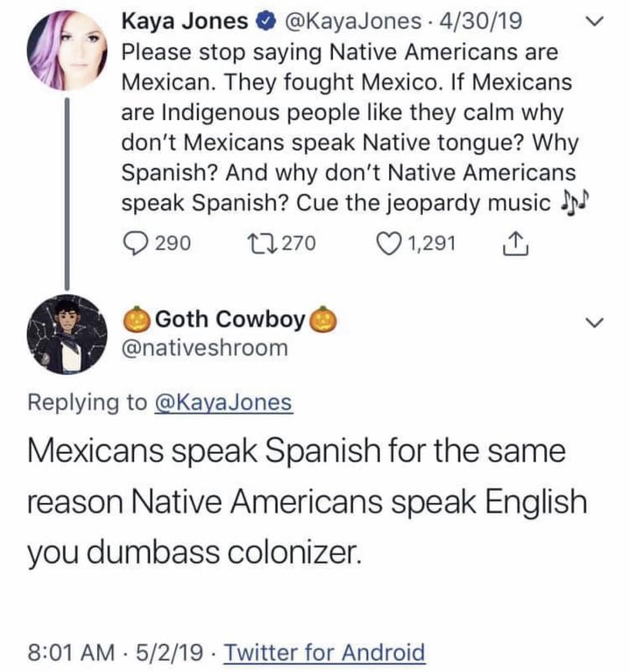This screenshot has height=672, width=629.
Task: Click the @KayaJones link after "Replying to"
Action: (223, 402)
